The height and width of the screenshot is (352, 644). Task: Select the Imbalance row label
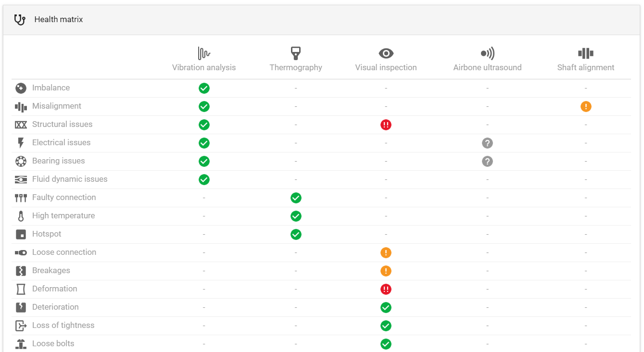point(51,88)
